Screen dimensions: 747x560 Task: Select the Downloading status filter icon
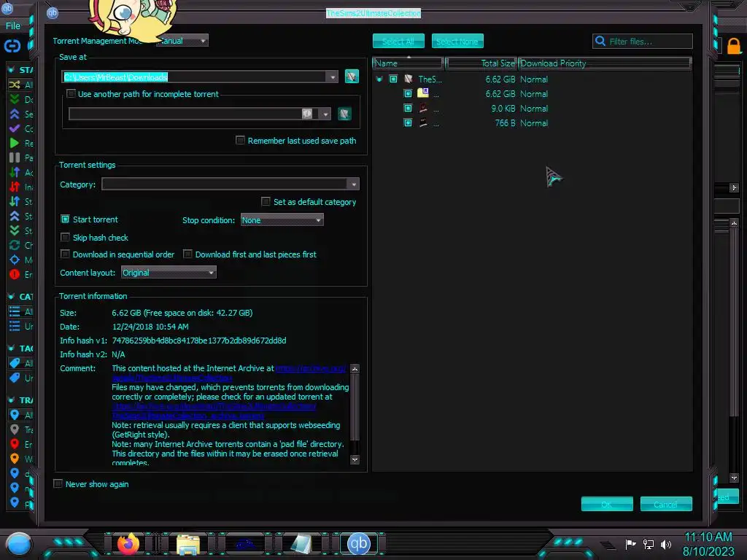[x=15, y=99]
